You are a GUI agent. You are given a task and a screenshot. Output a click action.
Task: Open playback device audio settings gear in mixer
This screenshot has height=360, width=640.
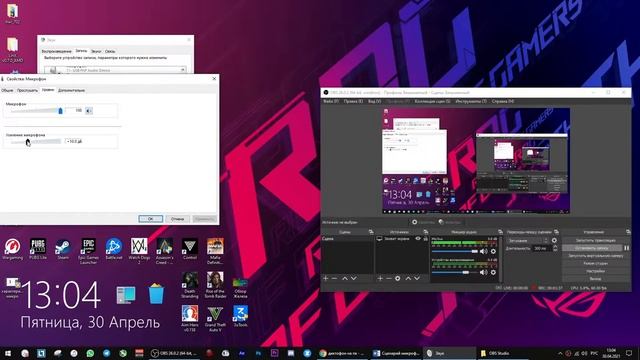click(x=493, y=272)
